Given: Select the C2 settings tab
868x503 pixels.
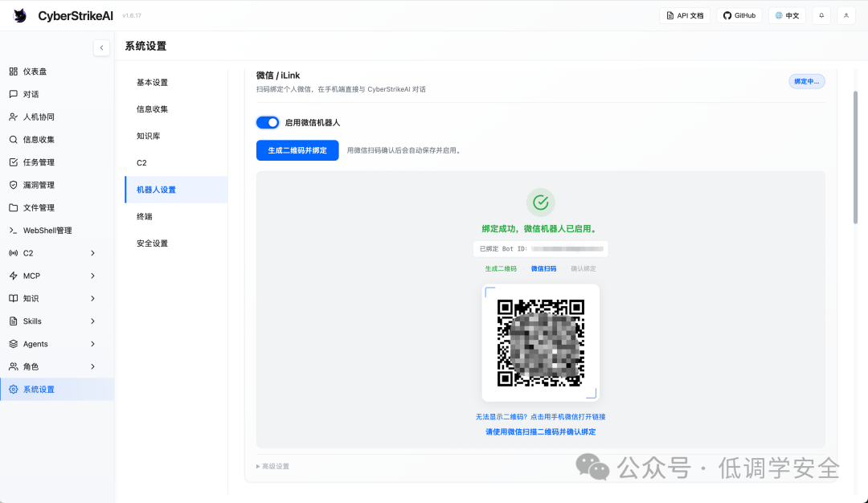Looking at the screenshot, I should (x=176, y=162).
